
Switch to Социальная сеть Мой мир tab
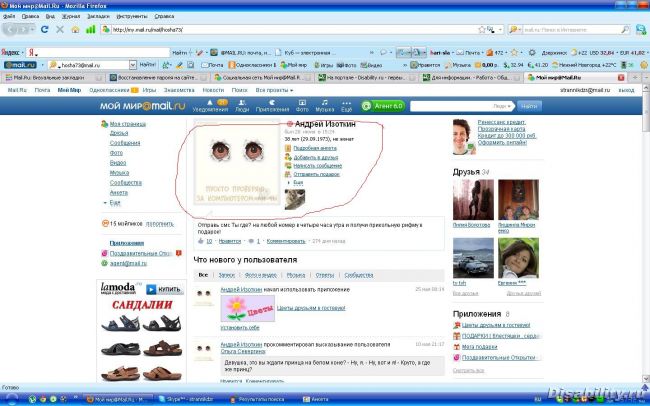tap(262, 78)
